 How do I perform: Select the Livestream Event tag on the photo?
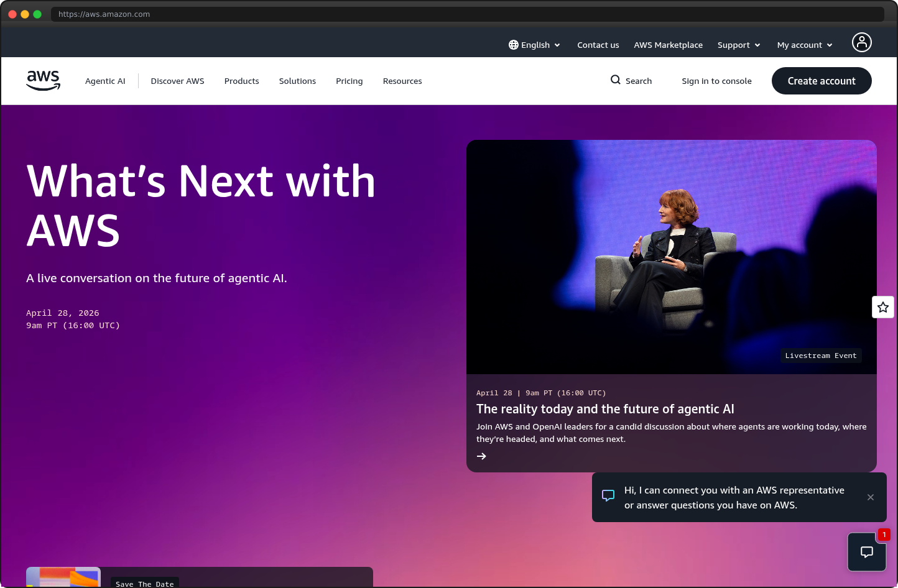click(820, 355)
